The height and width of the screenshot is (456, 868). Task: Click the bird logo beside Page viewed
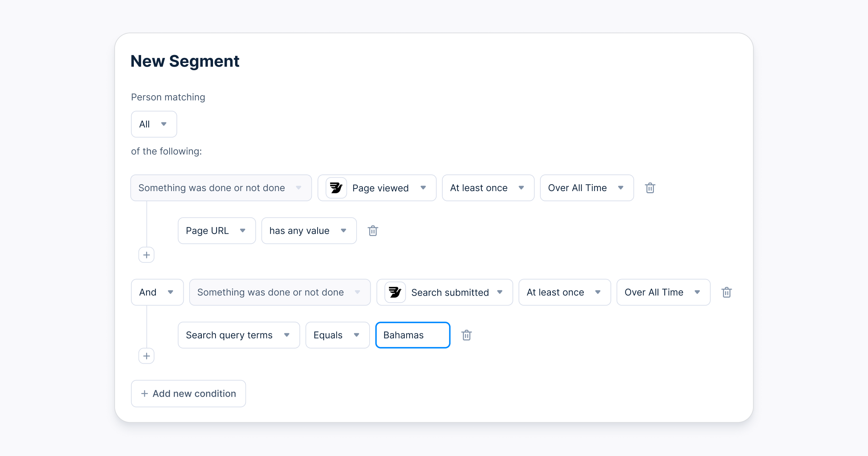[336, 188]
